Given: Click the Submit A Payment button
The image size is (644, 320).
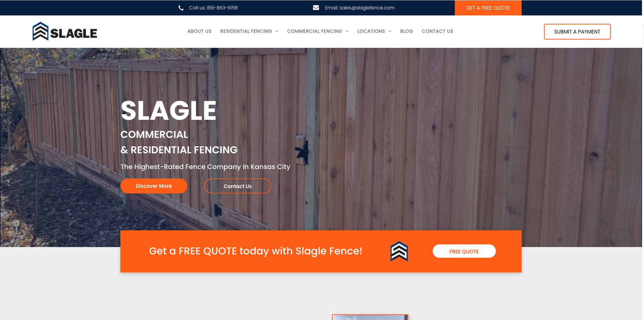Looking at the screenshot, I should 577,32.
